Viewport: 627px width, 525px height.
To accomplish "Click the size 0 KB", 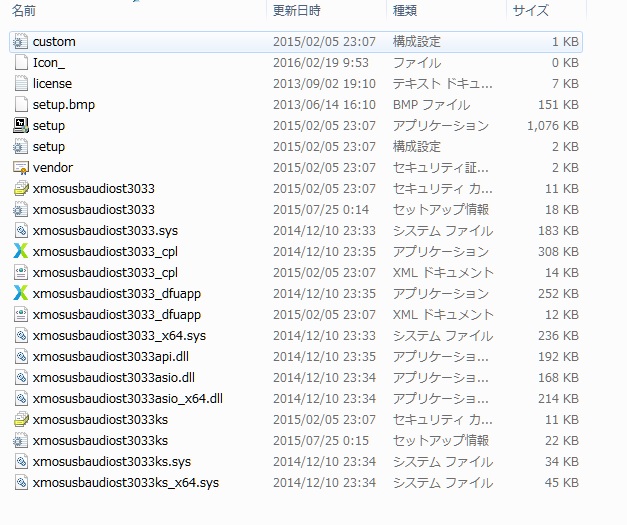I will tap(565, 63).
